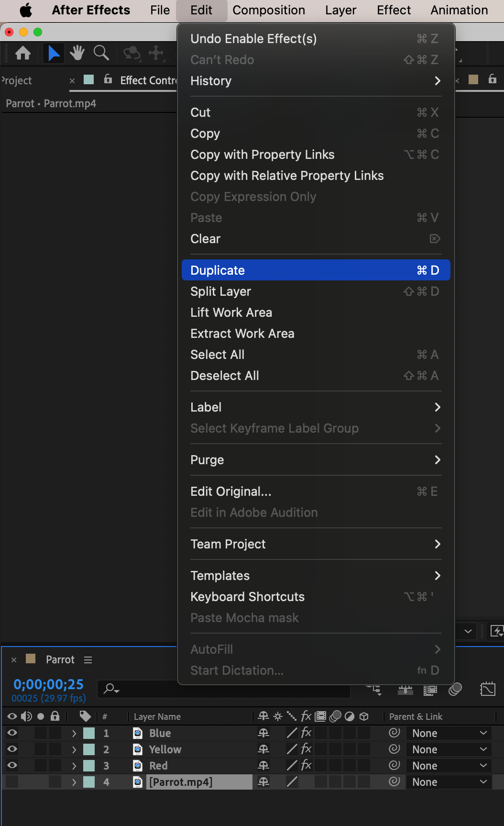Hide the Yellow layer with eye
Image resolution: width=504 pixels, height=826 pixels.
click(x=12, y=749)
